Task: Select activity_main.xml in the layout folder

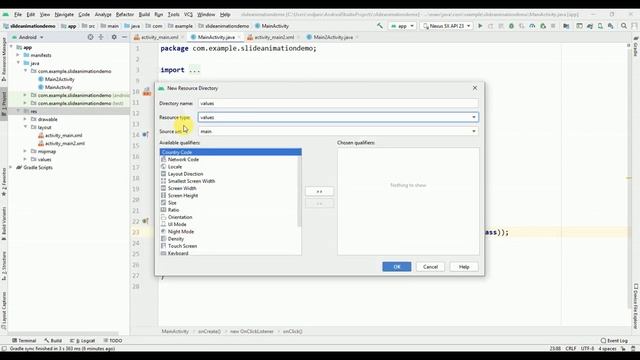Action: click(x=63, y=135)
